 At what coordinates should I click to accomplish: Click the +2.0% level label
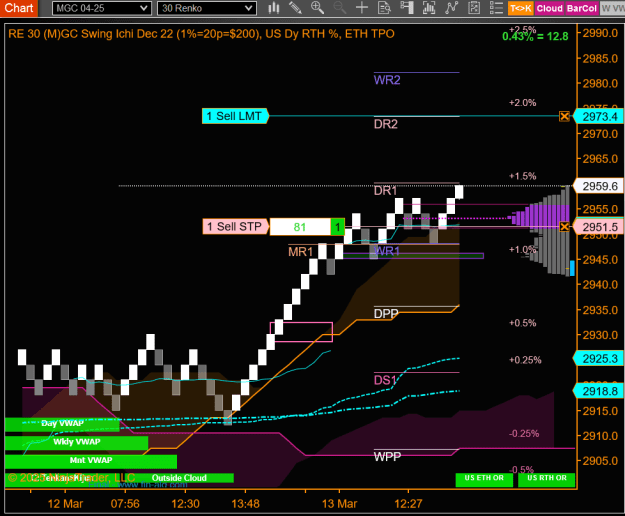(x=522, y=103)
